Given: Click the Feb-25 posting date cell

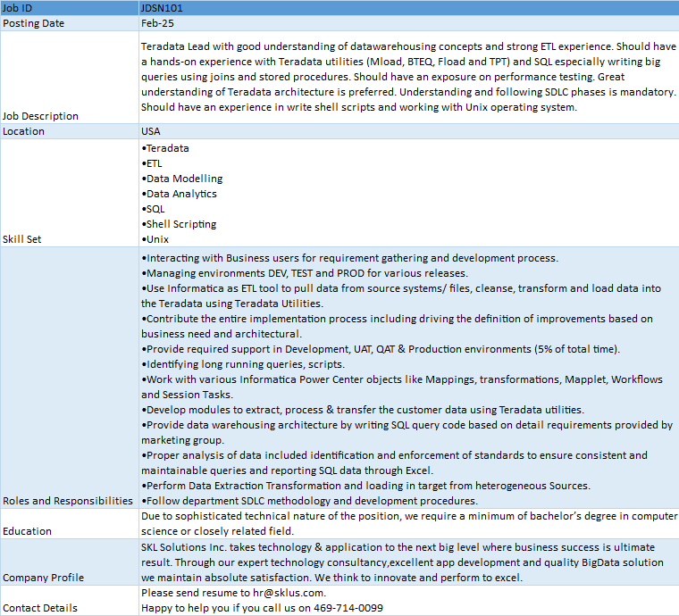Looking at the screenshot, I should pyautogui.click(x=156, y=23).
